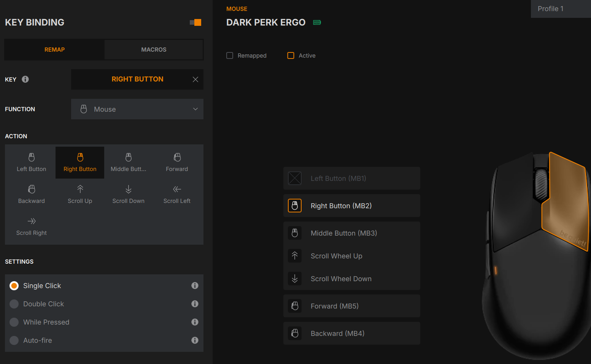
Task: Open the Profile 1 selector
Action: click(561, 9)
